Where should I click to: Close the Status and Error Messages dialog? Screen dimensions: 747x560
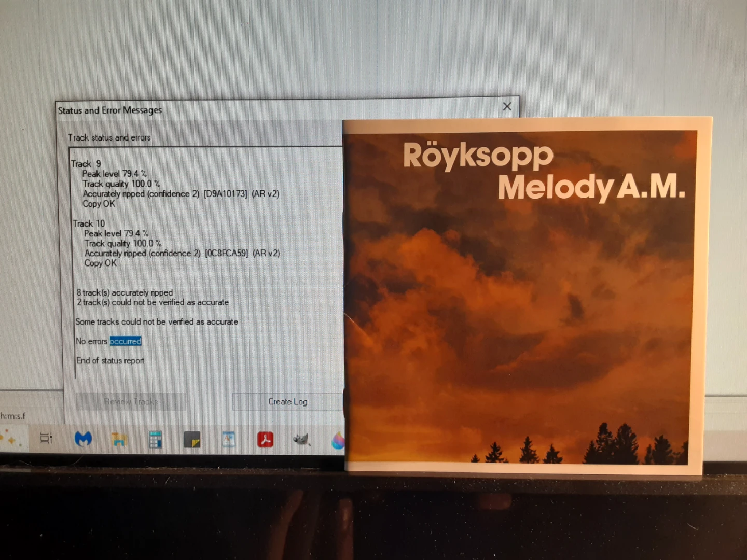click(507, 106)
